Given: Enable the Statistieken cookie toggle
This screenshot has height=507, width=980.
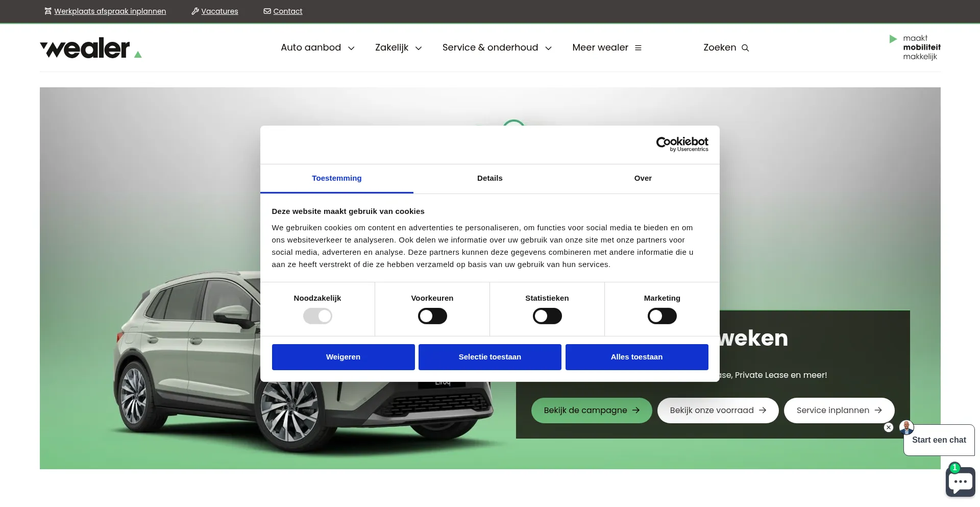Looking at the screenshot, I should pyautogui.click(x=547, y=317).
